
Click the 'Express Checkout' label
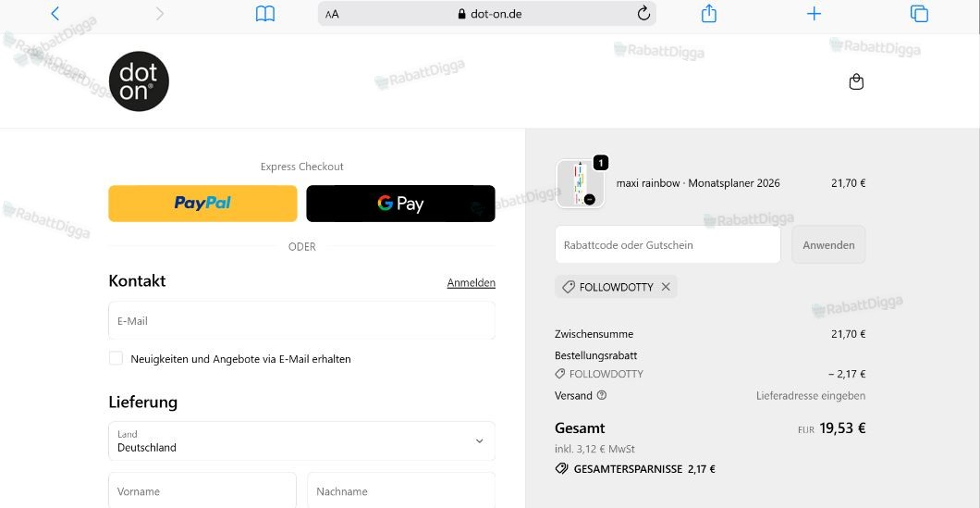(x=302, y=167)
